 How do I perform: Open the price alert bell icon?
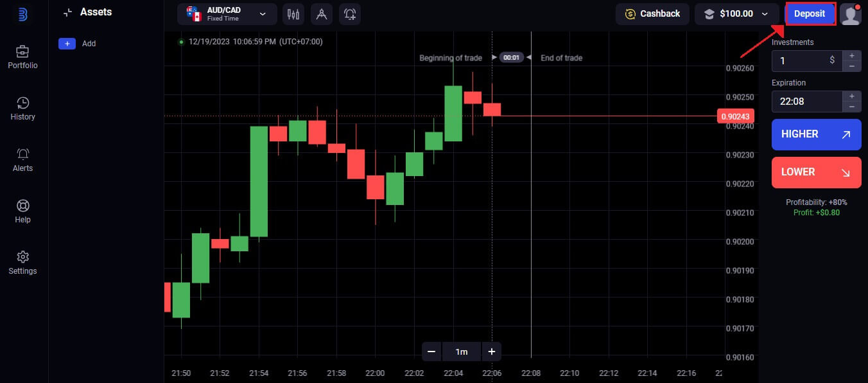coord(349,13)
